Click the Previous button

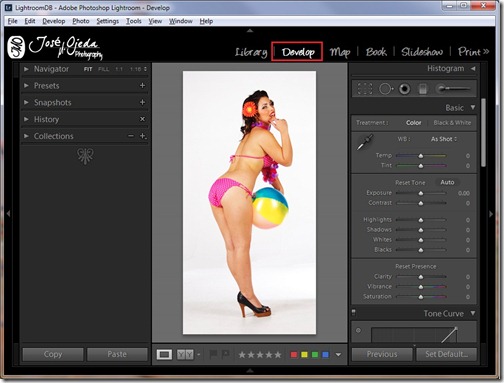coord(382,354)
